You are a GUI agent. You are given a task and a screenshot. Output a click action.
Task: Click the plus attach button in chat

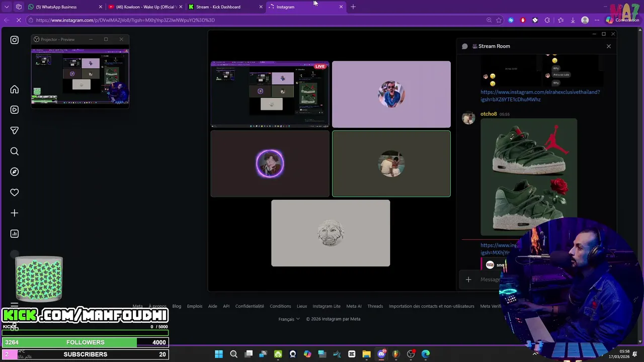(468, 280)
